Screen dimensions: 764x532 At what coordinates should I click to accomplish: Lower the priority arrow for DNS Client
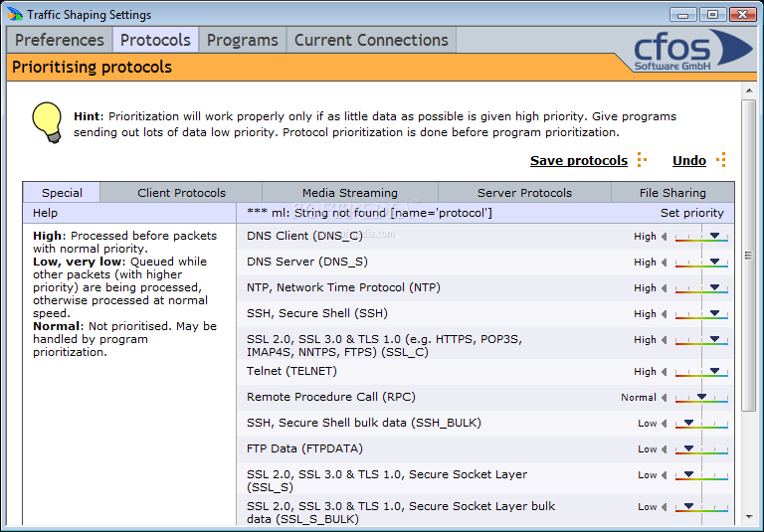(665, 237)
